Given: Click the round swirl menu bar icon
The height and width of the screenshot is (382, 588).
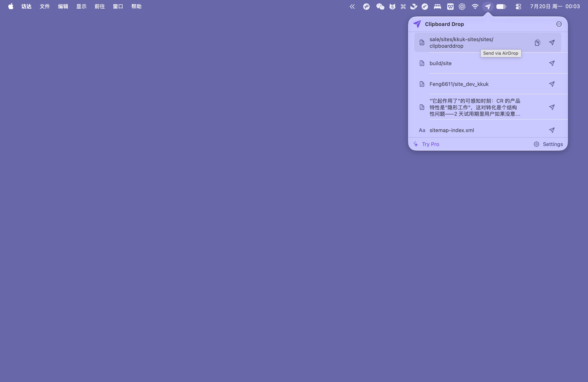Looking at the screenshot, I should (x=425, y=6).
